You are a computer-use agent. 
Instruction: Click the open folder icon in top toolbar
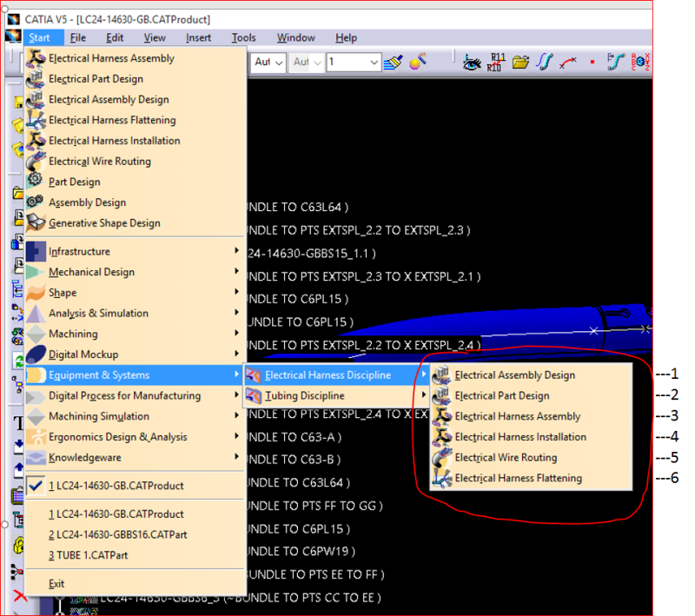pyautogui.click(x=520, y=62)
